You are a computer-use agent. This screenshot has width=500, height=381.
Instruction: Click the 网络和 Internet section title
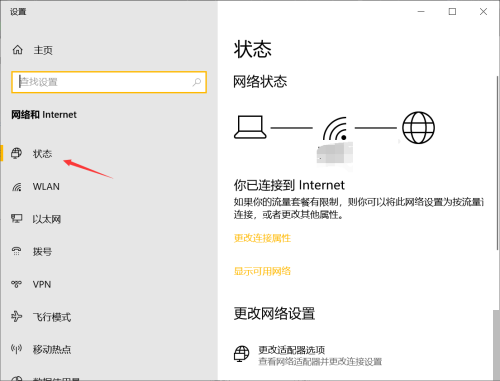pos(44,115)
